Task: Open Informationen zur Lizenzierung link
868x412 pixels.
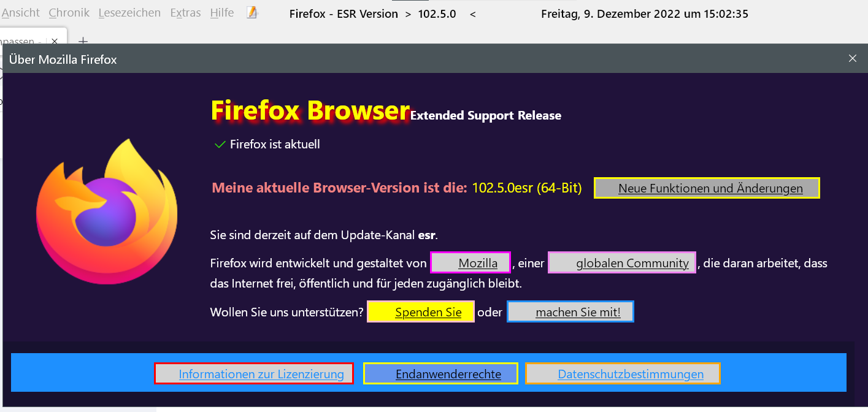Action: point(254,374)
